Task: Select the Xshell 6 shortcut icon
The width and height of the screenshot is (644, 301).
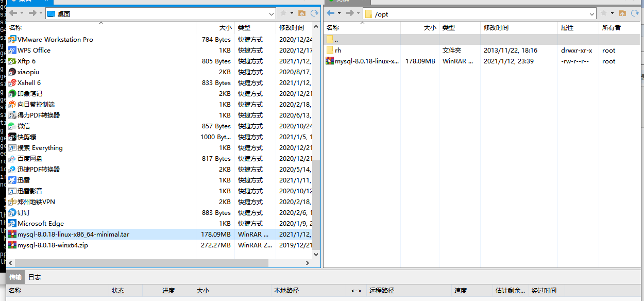Action: (12, 82)
